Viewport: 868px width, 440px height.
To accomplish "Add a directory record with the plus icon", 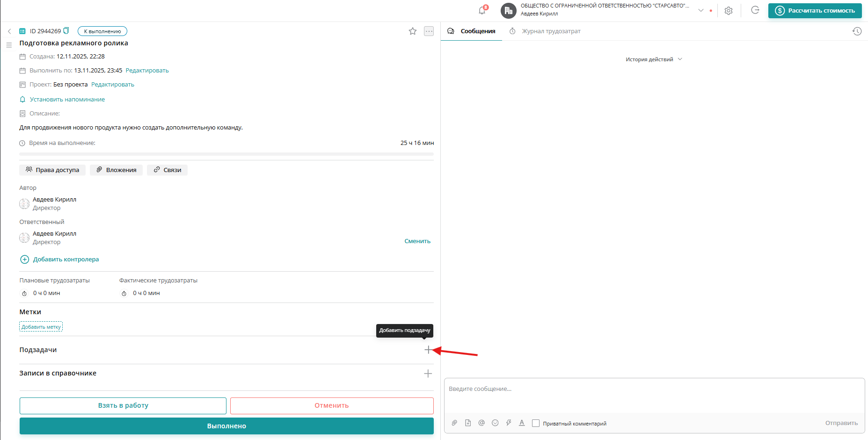I will click(x=428, y=374).
